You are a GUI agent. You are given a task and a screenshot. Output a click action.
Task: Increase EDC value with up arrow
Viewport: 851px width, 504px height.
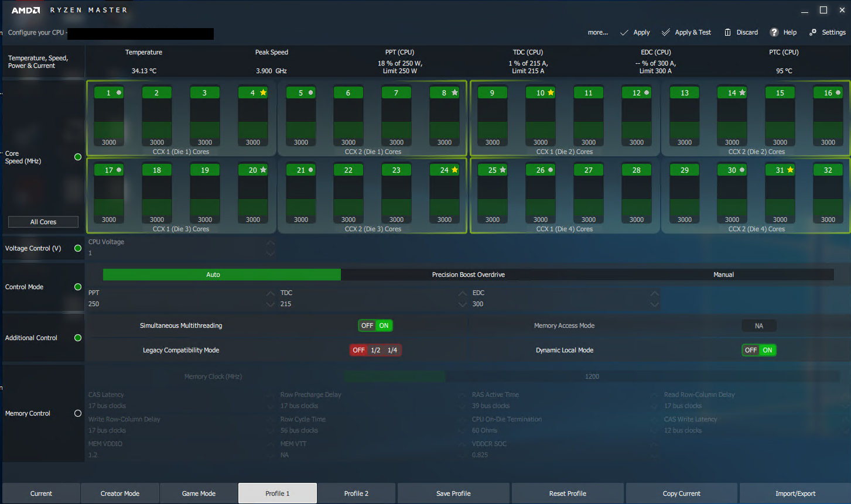tap(654, 293)
